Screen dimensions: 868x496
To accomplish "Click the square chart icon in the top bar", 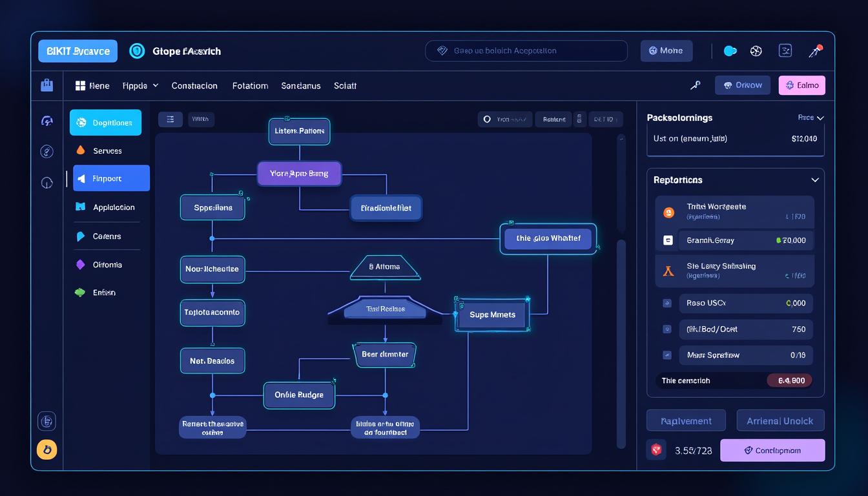I will tap(785, 50).
